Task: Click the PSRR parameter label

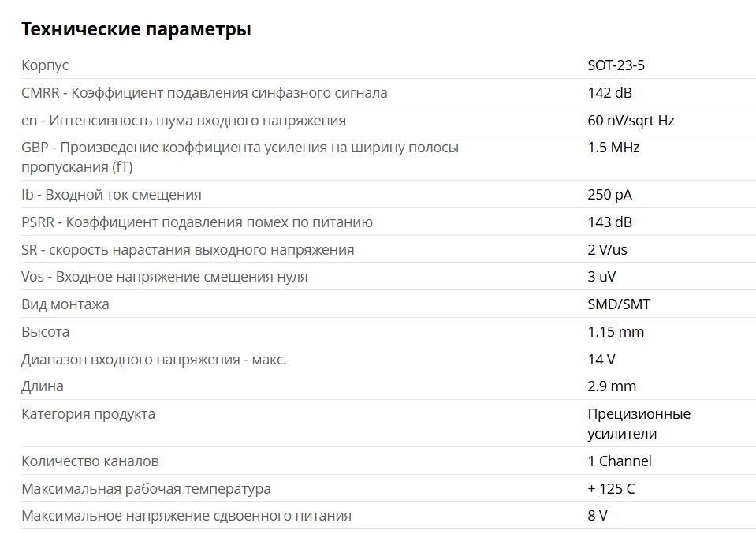Action: click(x=197, y=222)
